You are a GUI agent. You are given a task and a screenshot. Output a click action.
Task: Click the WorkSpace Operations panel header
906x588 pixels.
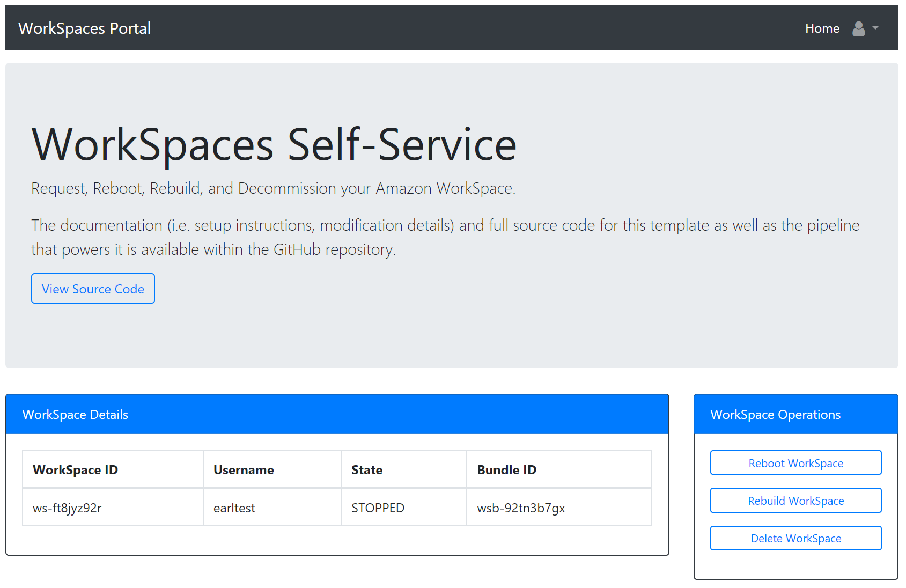[x=795, y=414]
